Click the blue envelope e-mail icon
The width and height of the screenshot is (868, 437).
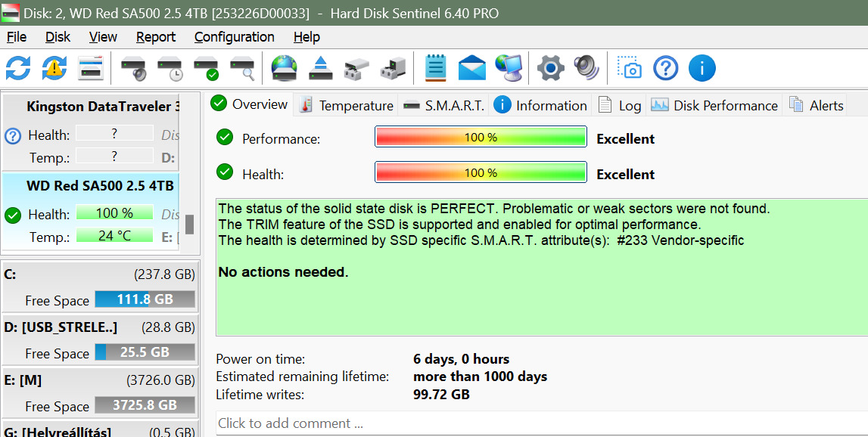[x=471, y=68]
